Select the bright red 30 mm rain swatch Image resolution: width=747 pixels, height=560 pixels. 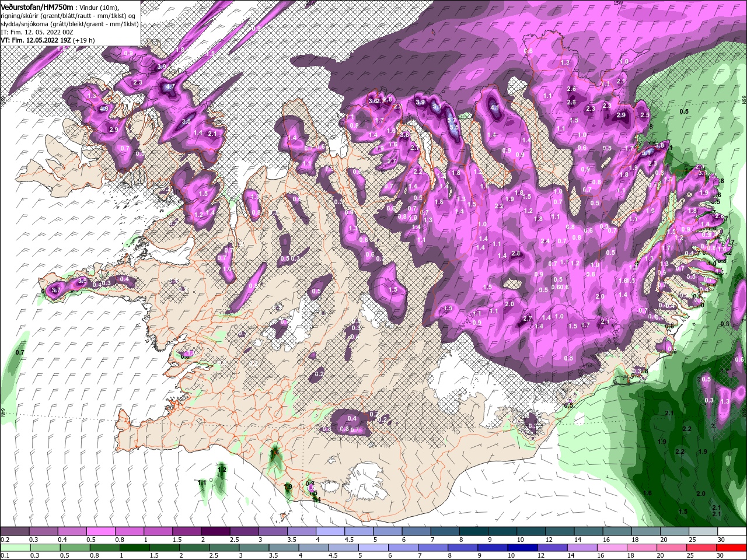pyautogui.click(x=731, y=548)
